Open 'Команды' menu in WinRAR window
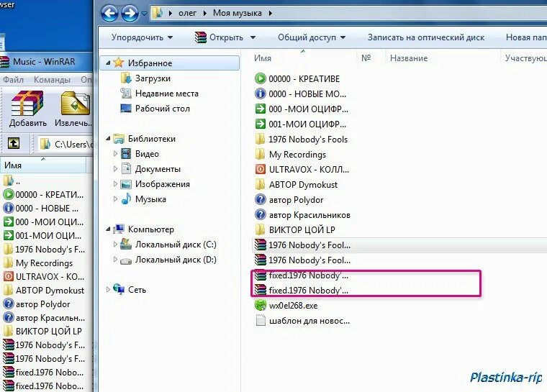This screenshot has width=547, height=392. point(52,80)
